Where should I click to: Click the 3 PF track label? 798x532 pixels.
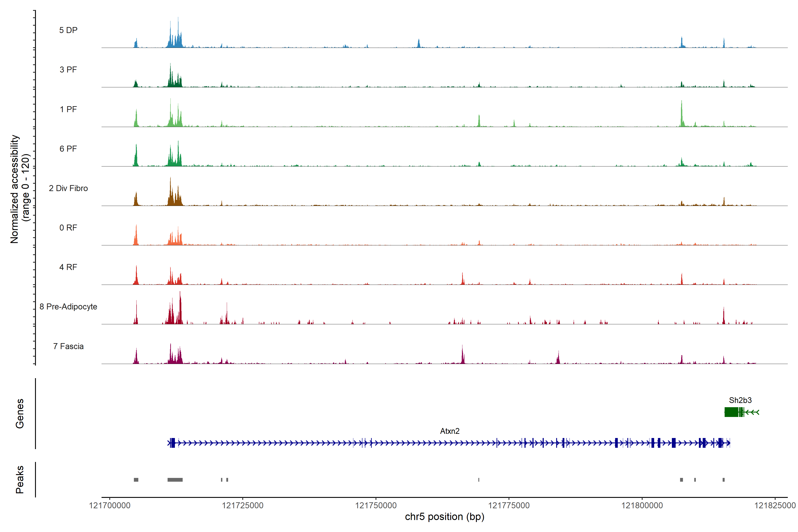[x=68, y=70]
